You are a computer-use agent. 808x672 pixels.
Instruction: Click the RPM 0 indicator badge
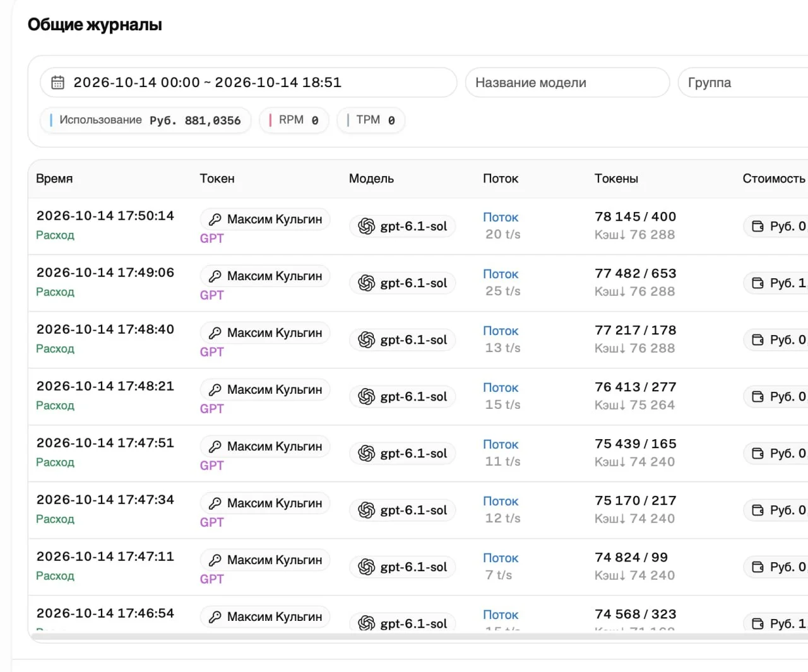point(294,121)
